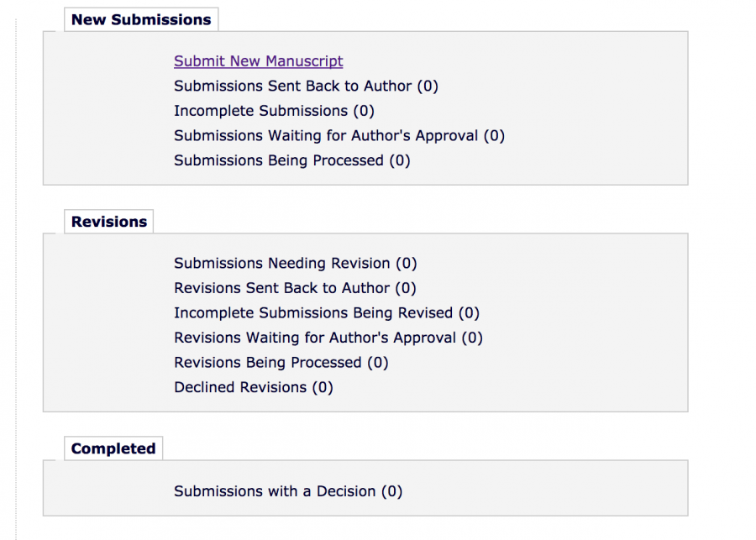Click the Revisions section heading
Screen dimensions: 756x540
click(109, 222)
